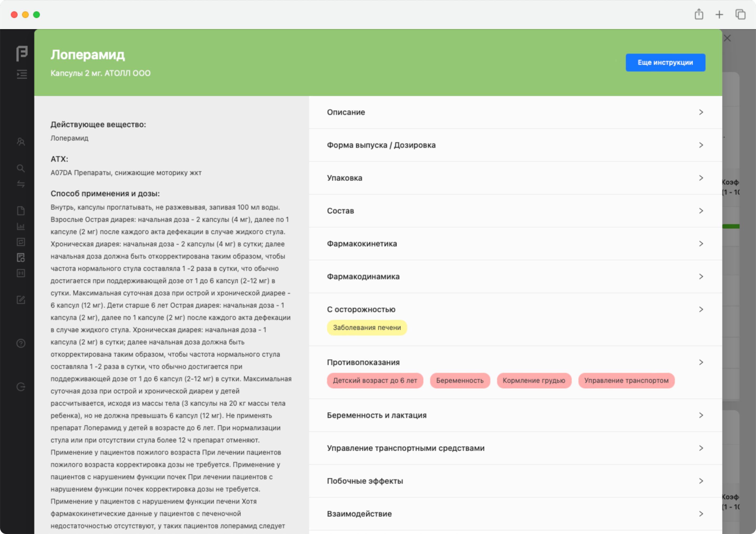The height and width of the screenshot is (534, 756).
Task: Click the Еще инструкции button
Action: [x=665, y=62]
